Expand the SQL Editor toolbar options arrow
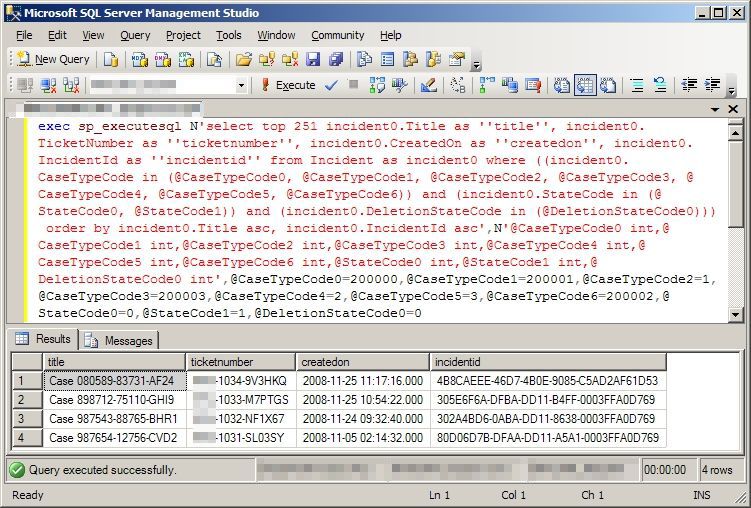The height and width of the screenshot is (508, 751). 731,90
